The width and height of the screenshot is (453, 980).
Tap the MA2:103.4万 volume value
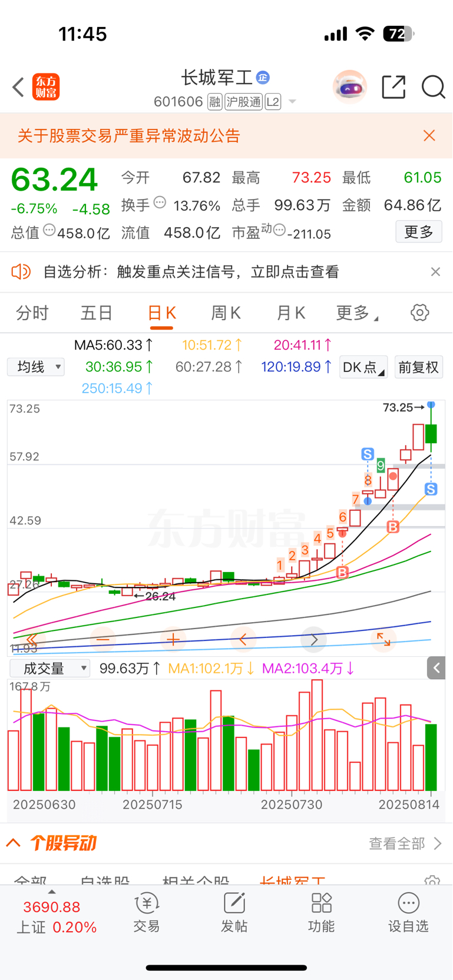[307, 669]
